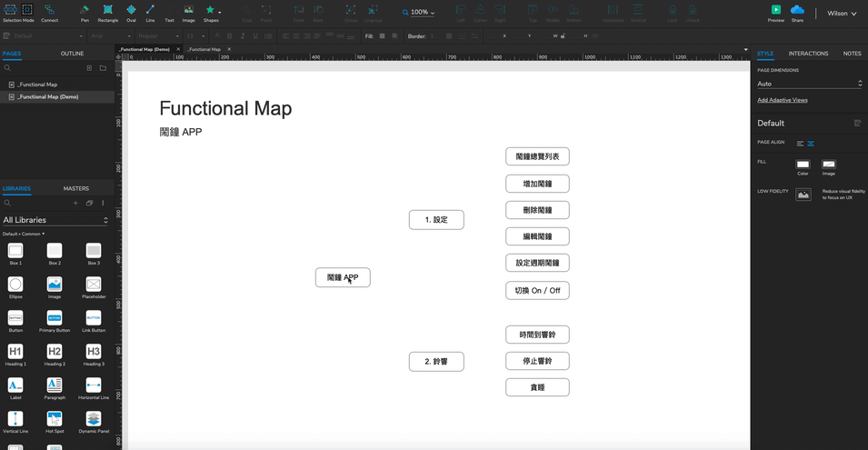Click the Add Adaptive Views link

[x=783, y=100]
